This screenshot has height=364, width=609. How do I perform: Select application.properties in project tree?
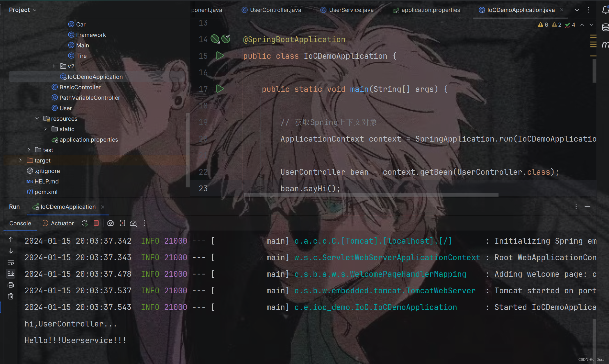[85, 139]
